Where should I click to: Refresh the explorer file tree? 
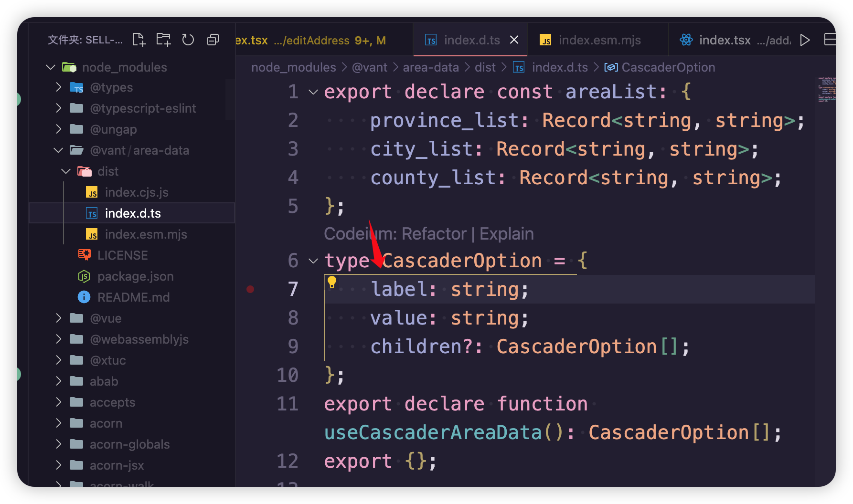pos(188,40)
